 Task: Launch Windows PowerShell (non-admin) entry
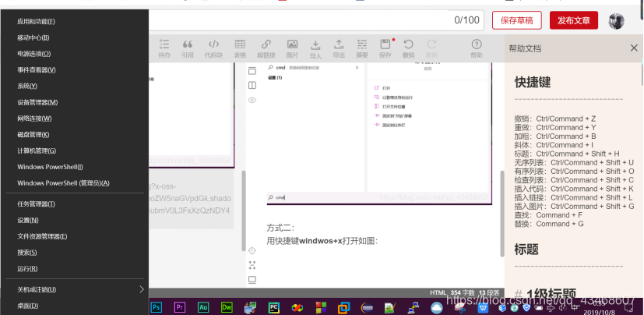pyautogui.click(x=75, y=167)
